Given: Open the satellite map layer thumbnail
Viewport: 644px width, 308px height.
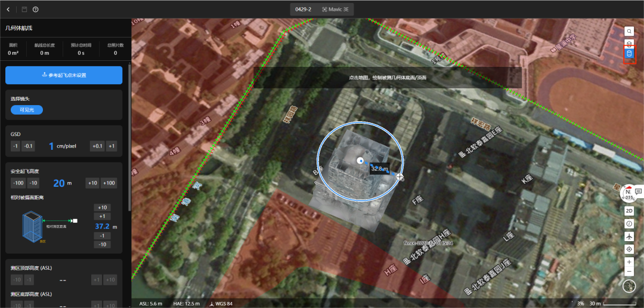Looking at the screenshot, I should [x=629, y=286].
